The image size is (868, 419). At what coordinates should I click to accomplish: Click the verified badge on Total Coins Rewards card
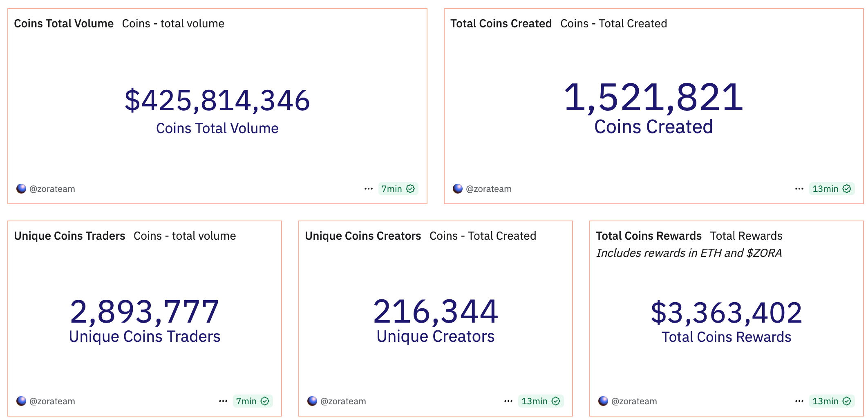(x=847, y=401)
